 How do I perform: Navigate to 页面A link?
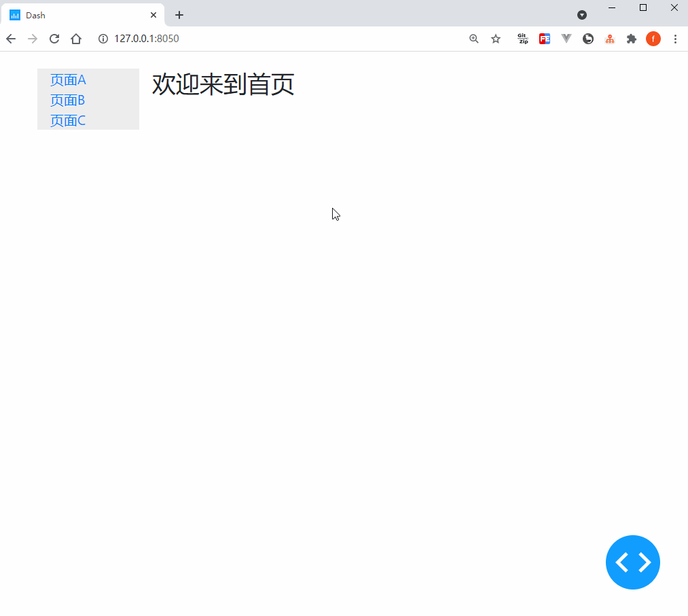(68, 80)
